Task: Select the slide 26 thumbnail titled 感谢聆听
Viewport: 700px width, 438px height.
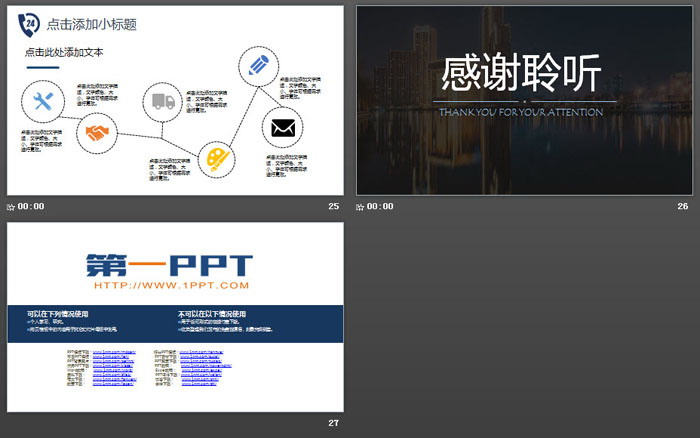Action: pyautogui.click(x=524, y=100)
